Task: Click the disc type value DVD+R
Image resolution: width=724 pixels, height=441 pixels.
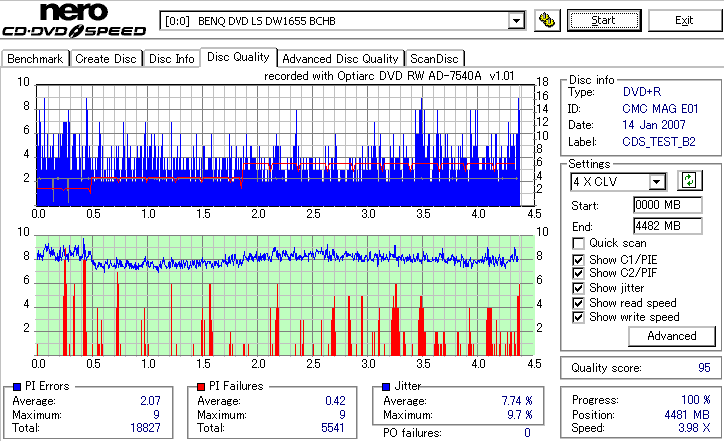Action: pyautogui.click(x=642, y=91)
